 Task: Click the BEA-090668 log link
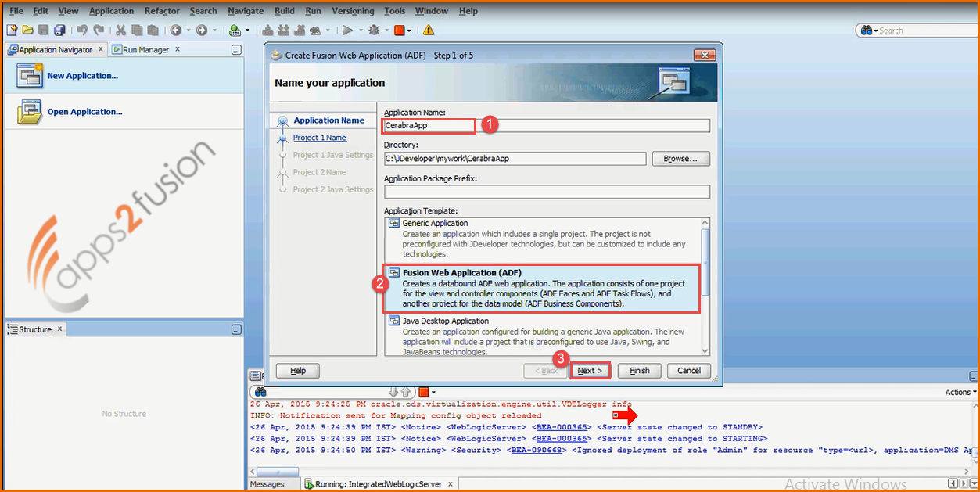(536, 450)
